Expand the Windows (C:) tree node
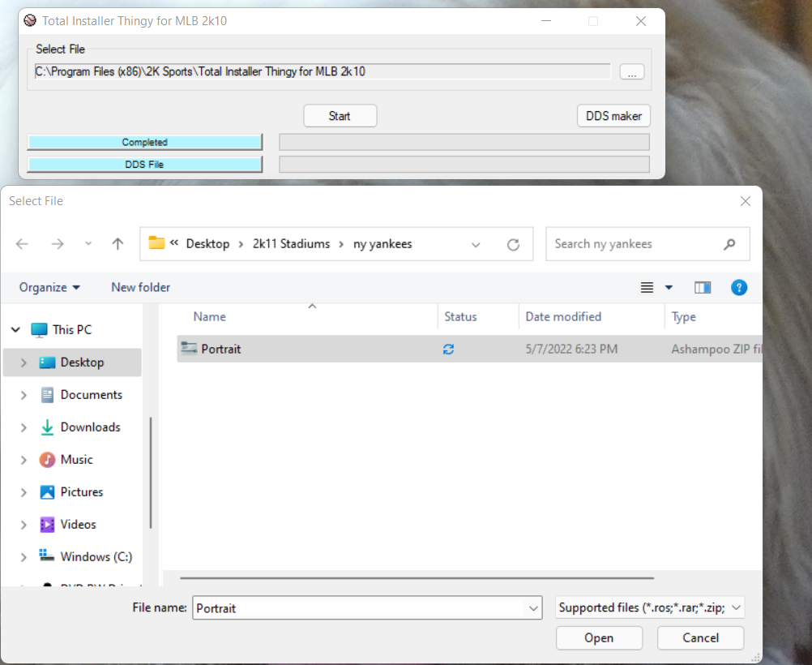This screenshot has height=665, width=812. (24, 557)
